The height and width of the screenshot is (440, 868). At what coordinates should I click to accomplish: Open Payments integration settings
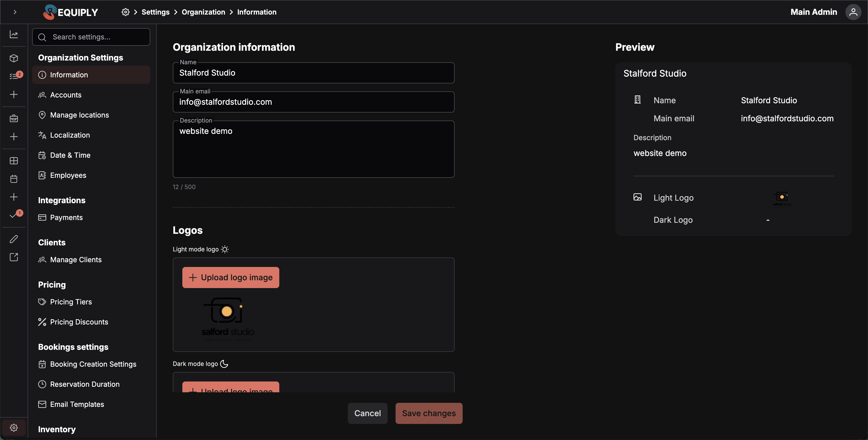[x=91, y=218]
